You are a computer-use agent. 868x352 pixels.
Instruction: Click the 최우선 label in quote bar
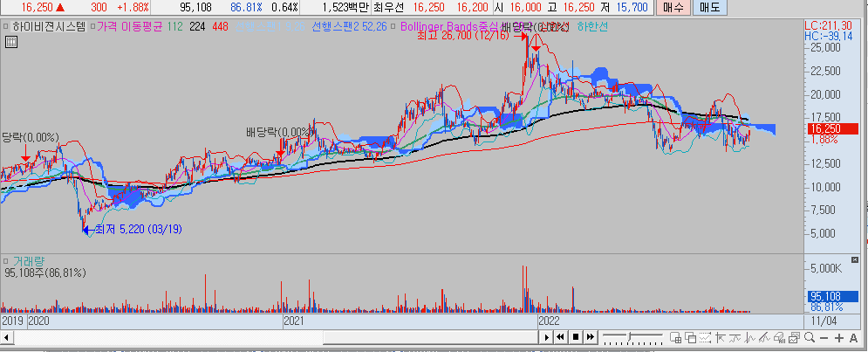tap(389, 8)
